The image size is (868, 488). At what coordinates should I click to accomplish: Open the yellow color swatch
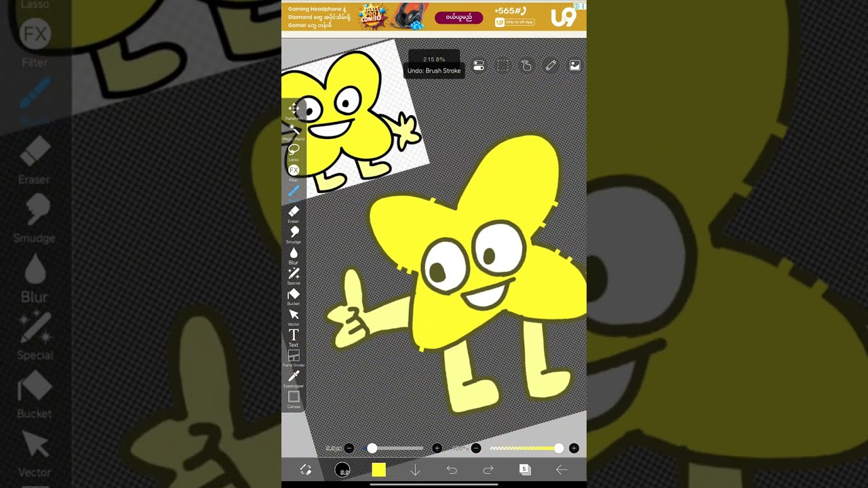click(379, 470)
